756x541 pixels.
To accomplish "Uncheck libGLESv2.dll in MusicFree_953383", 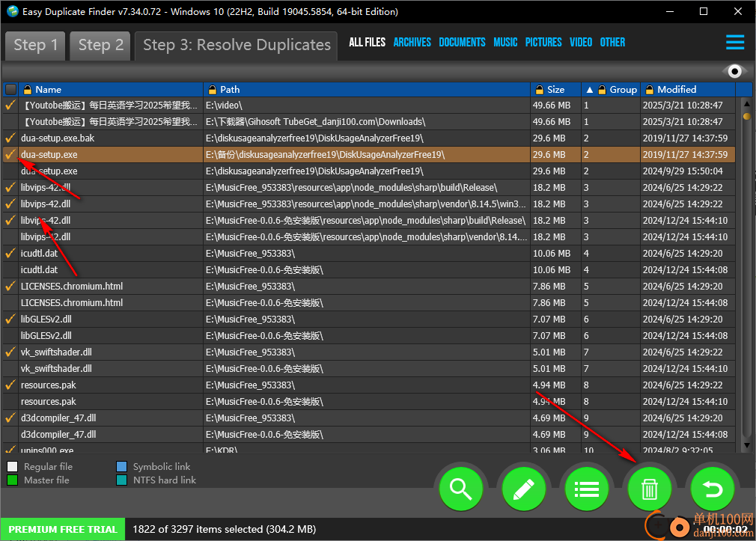I will click(x=10, y=320).
